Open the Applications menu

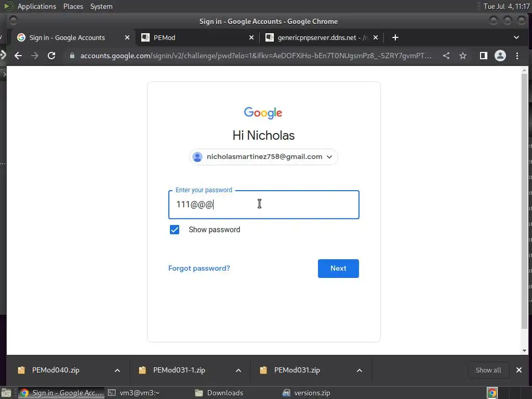coord(37,6)
